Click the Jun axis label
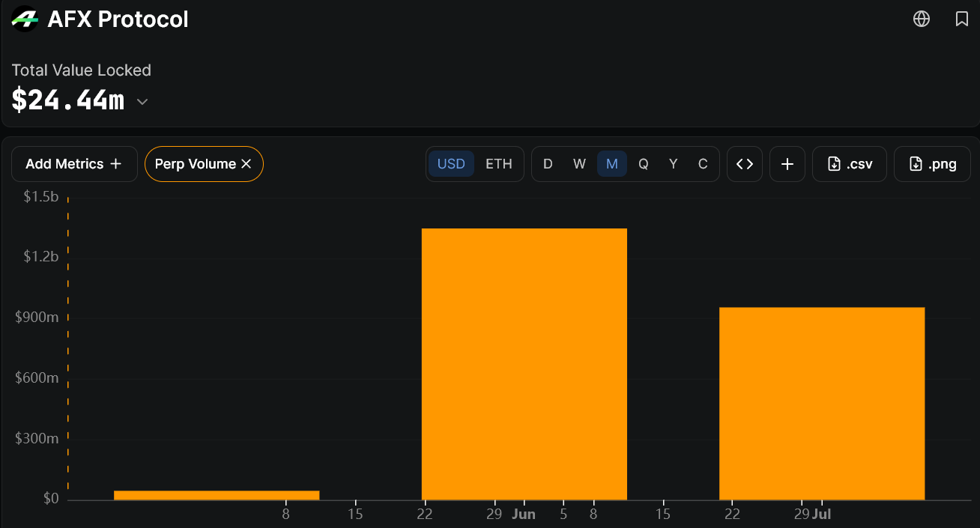This screenshot has height=528, width=980. [x=524, y=515]
